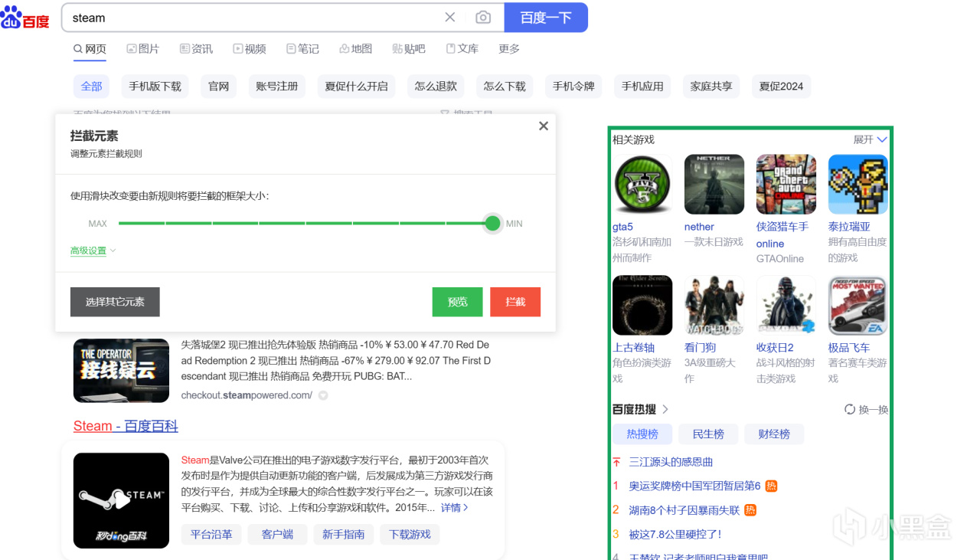Viewport: 980px width, 560px height.
Task: Click the 平台沿革 tag
Action: pyautogui.click(x=211, y=534)
